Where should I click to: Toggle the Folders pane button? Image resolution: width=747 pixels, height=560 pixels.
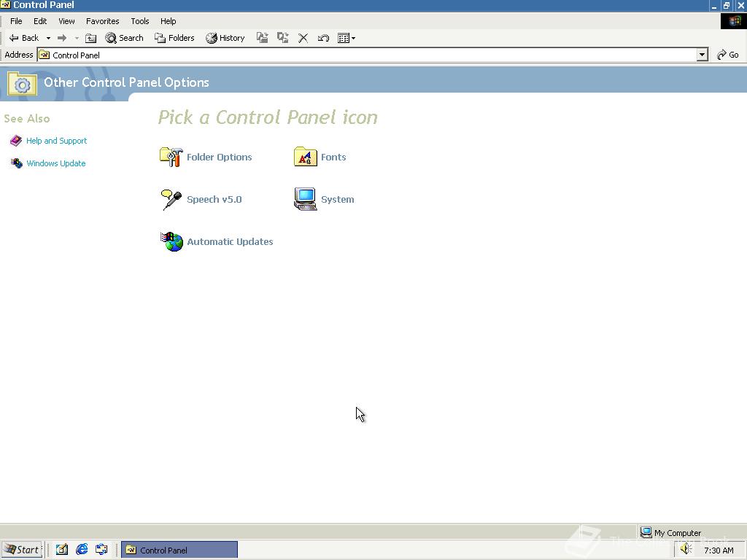pyautogui.click(x=174, y=38)
